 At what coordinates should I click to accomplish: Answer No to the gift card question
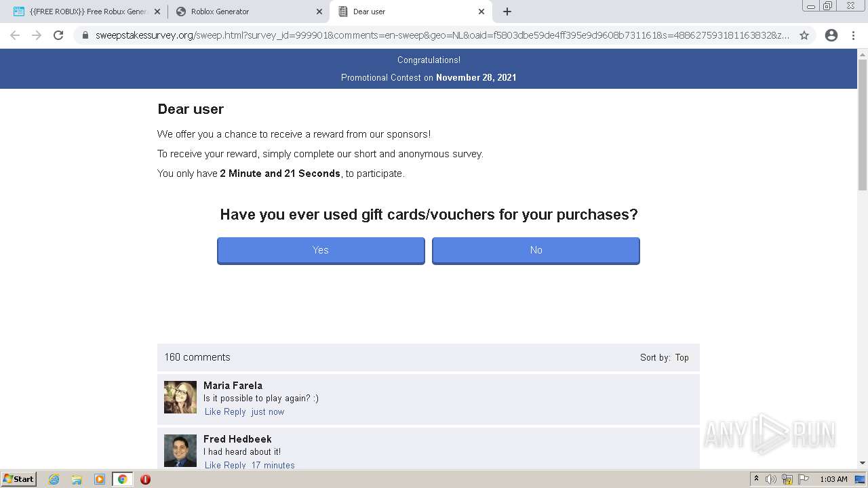click(536, 250)
